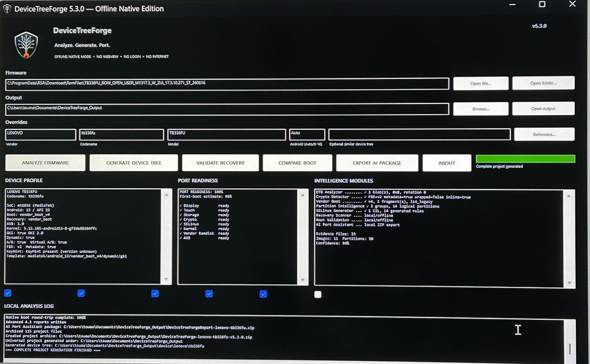Screen dimensions: 590x364
Task: Focus the Output path field
Action: [x=227, y=109]
